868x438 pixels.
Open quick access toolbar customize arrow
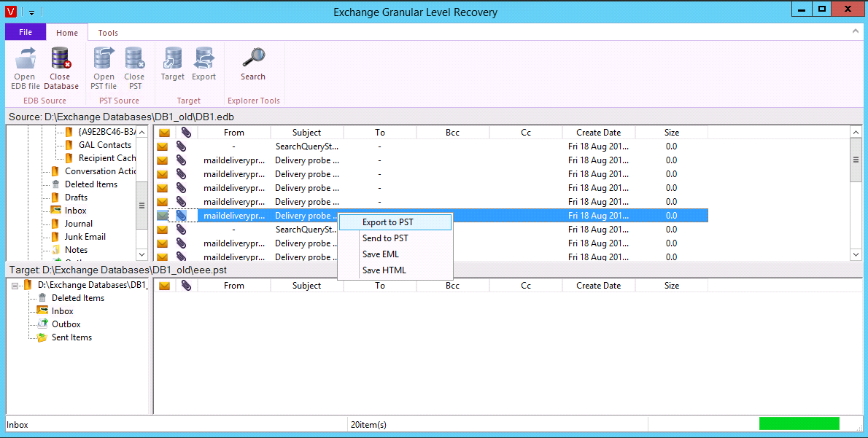[32, 12]
